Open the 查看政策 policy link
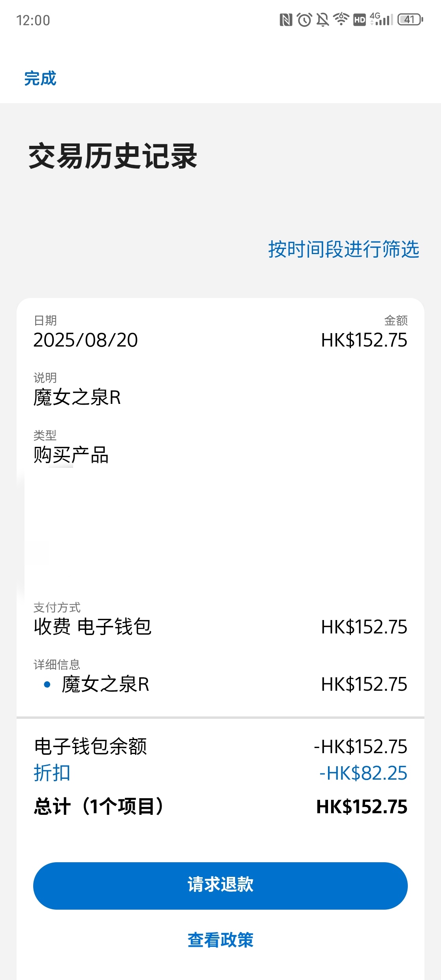This screenshot has width=441, height=980. [220, 940]
